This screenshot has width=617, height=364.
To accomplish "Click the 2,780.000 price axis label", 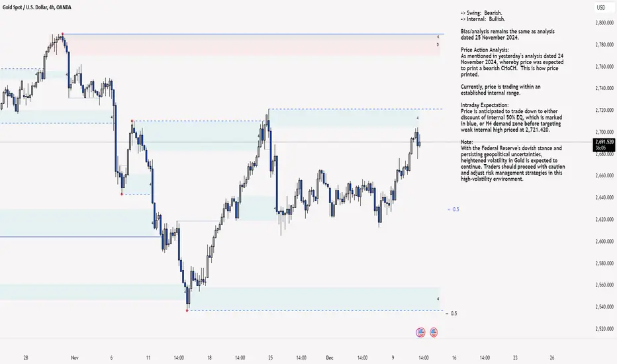I will (x=604, y=45).
